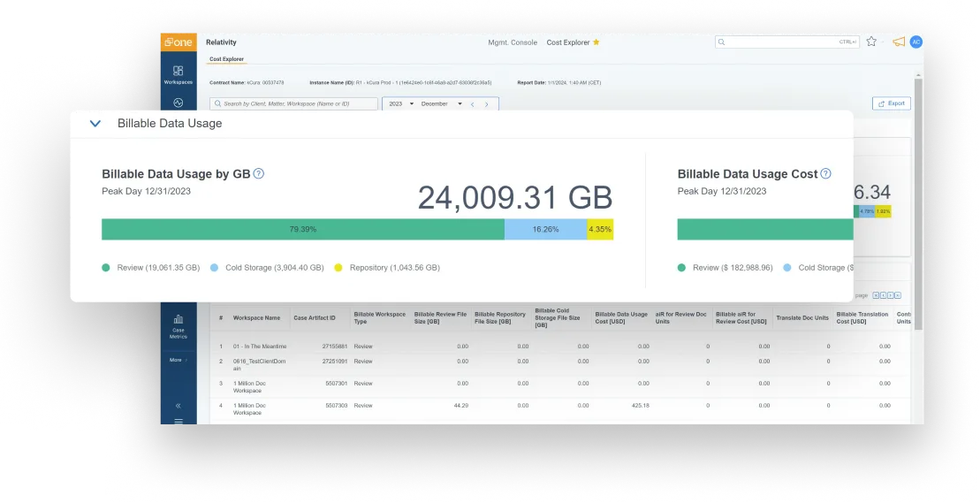
Task: Click artifact ID 5507301
Action: pyautogui.click(x=337, y=384)
